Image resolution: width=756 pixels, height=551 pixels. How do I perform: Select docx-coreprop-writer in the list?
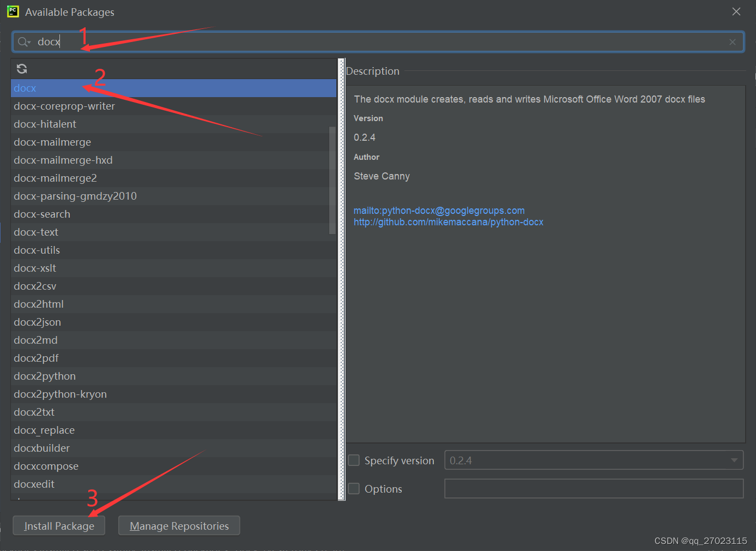pos(174,106)
